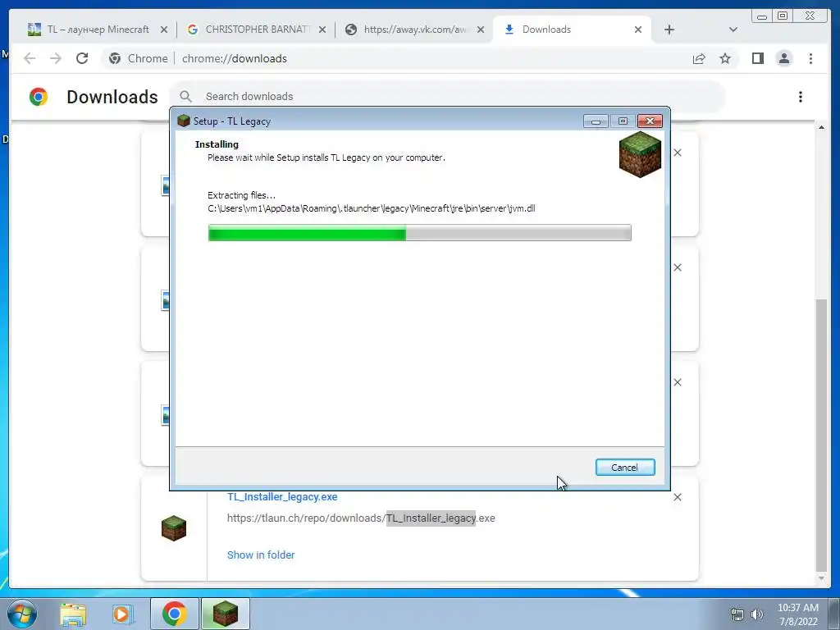Reload the current page
Screen dimensions: 840x630
click(82, 58)
